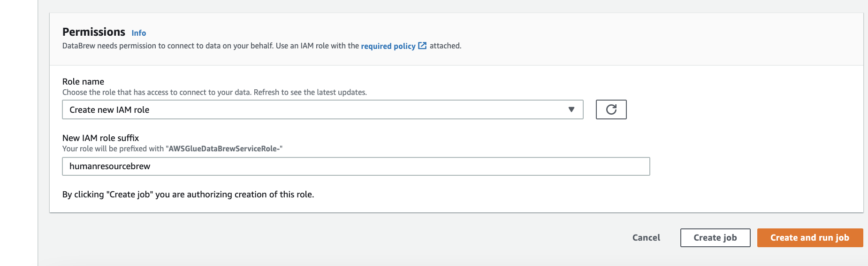Follow the required policy hyperlink
868x266 pixels.
pos(388,46)
